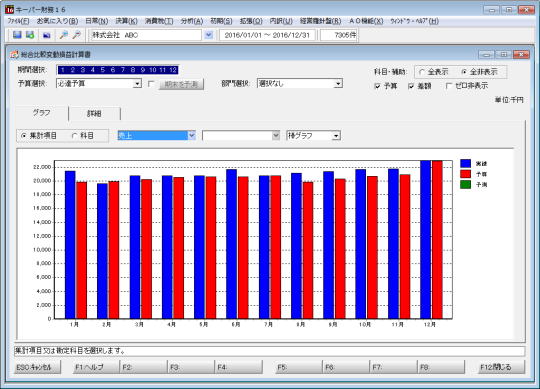Click the first blue save icon in toolbar
Viewport: 540px width, 389px height.
tap(17, 35)
